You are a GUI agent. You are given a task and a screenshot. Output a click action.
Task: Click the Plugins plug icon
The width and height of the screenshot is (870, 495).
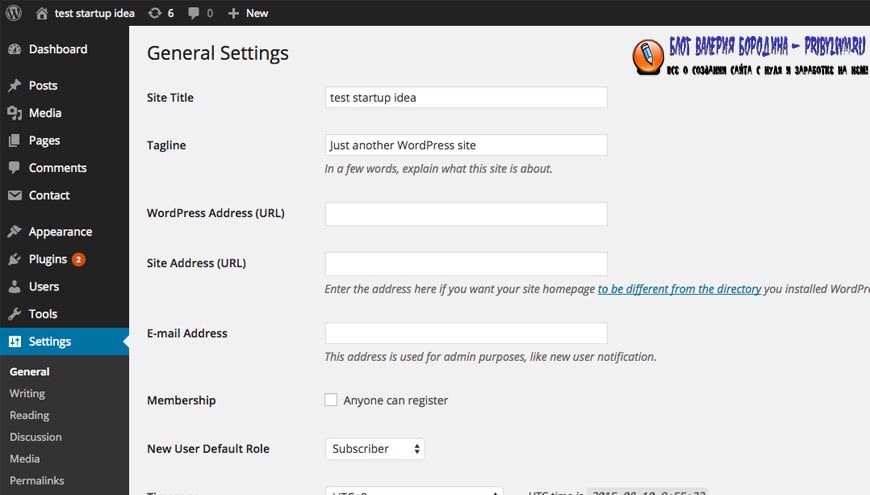pyautogui.click(x=14, y=259)
